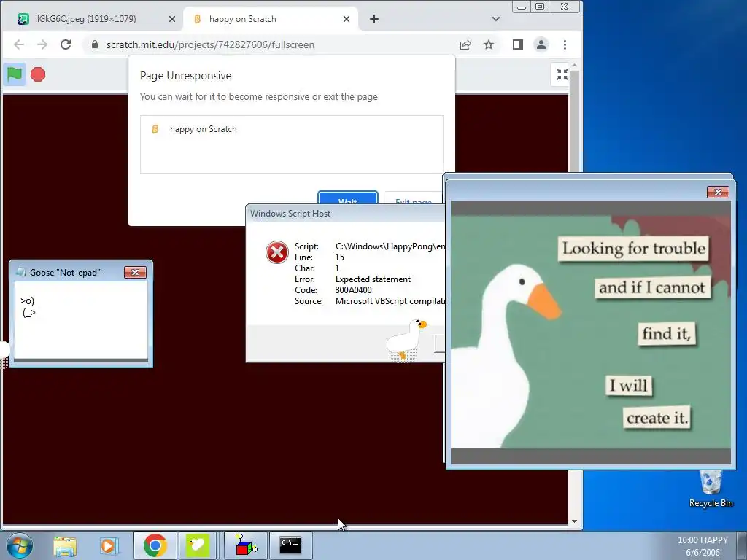Click the green goose app taskbar icon
747x560 pixels.
(198, 545)
